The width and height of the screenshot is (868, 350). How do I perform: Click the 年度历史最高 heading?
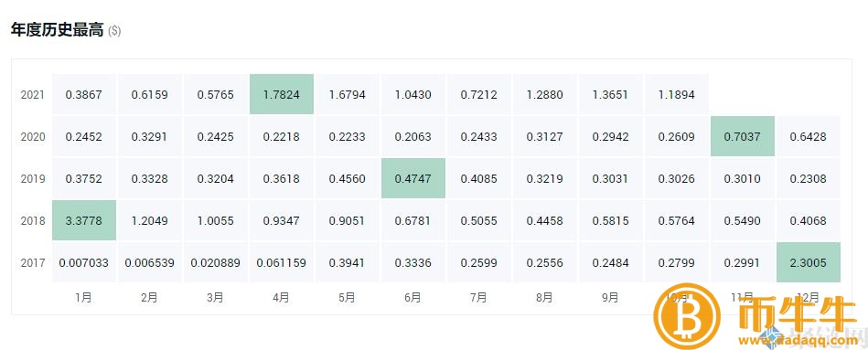(57, 30)
